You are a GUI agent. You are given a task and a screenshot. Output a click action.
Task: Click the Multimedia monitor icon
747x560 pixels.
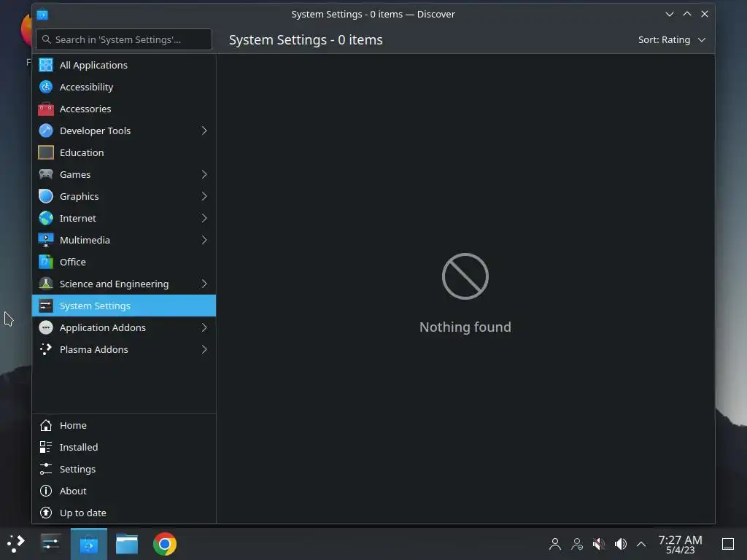pos(46,240)
